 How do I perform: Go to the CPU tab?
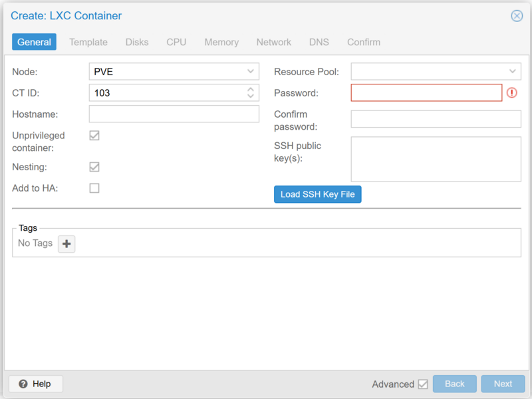tap(176, 42)
